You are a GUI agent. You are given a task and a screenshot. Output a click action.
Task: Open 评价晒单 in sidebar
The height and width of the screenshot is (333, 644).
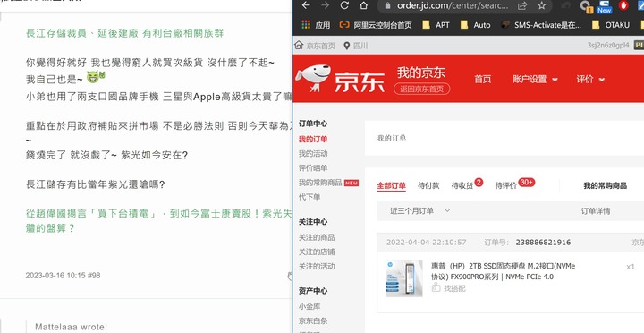click(313, 168)
